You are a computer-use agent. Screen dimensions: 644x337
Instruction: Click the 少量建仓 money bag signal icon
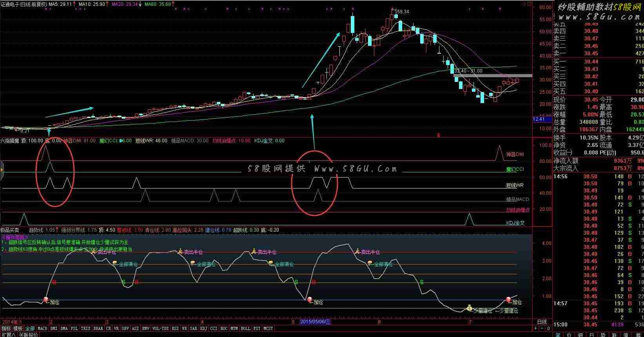(470, 308)
